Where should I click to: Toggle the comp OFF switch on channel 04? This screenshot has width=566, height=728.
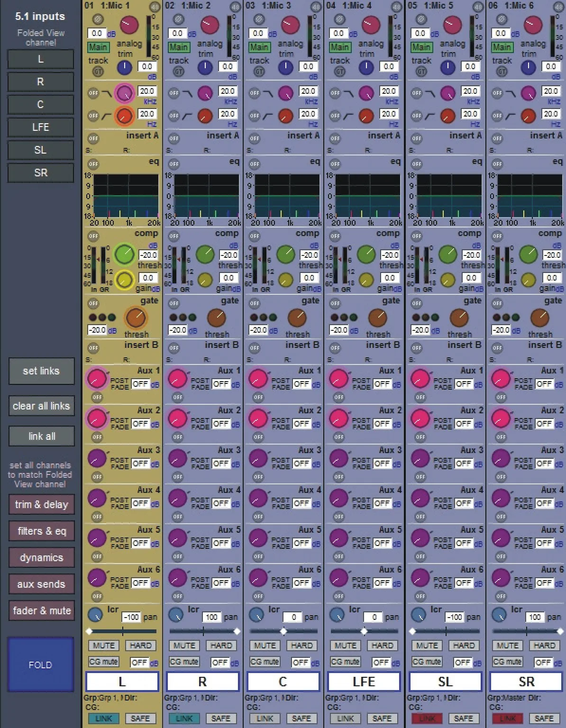pyautogui.click(x=335, y=236)
